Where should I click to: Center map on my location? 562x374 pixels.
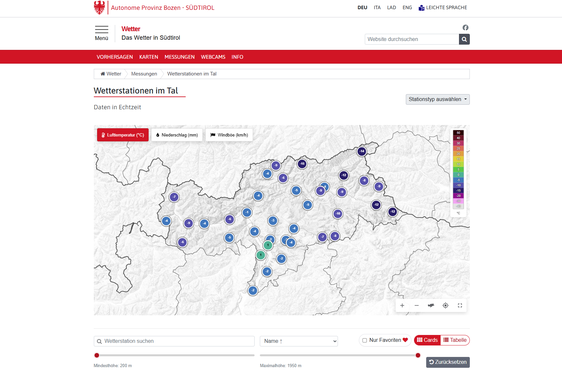click(x=445, y=306)
